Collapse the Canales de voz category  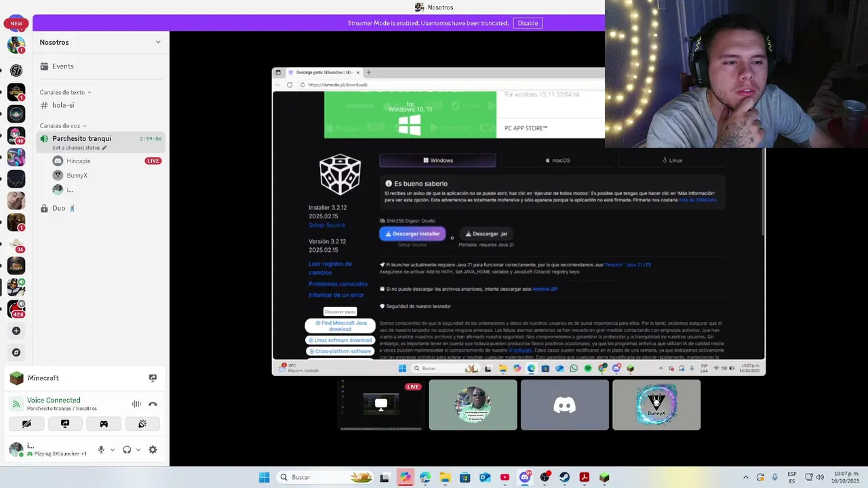tap(63, 125)
